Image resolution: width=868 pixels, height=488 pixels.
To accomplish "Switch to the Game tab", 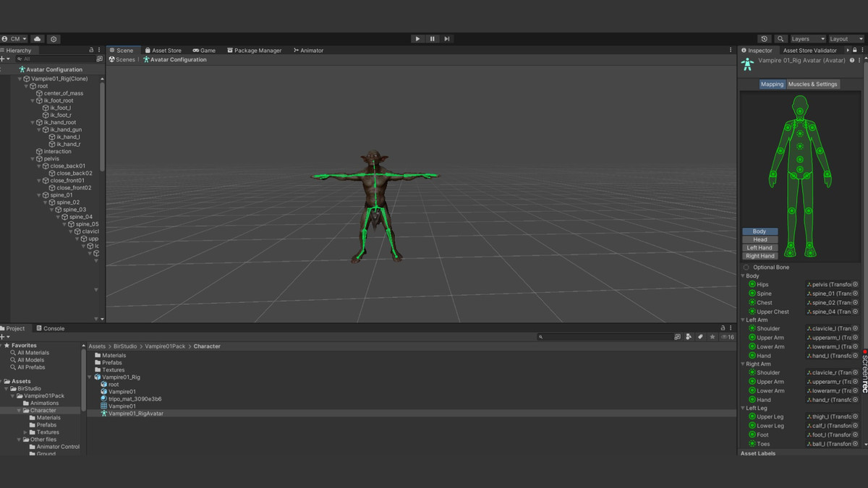I will coord(205,51).
